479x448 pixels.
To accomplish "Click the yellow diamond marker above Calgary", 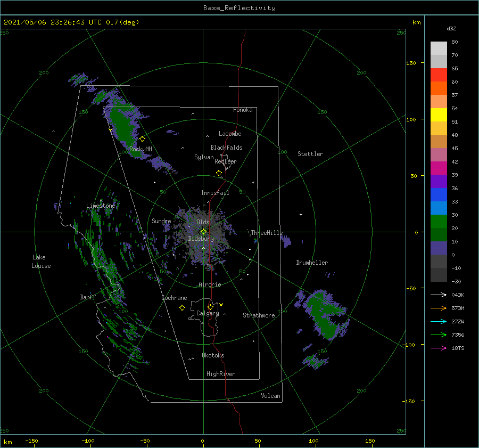I will pos(210,307).
